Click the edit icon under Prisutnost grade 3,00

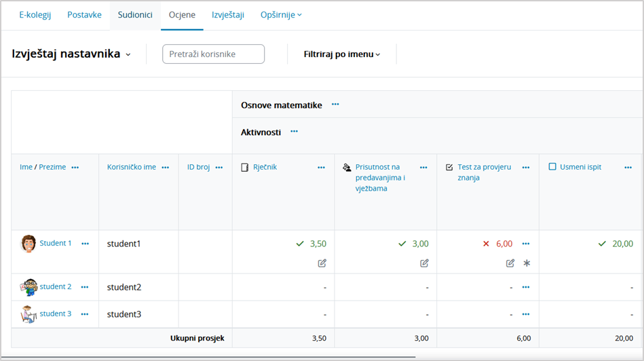[424, 263]
